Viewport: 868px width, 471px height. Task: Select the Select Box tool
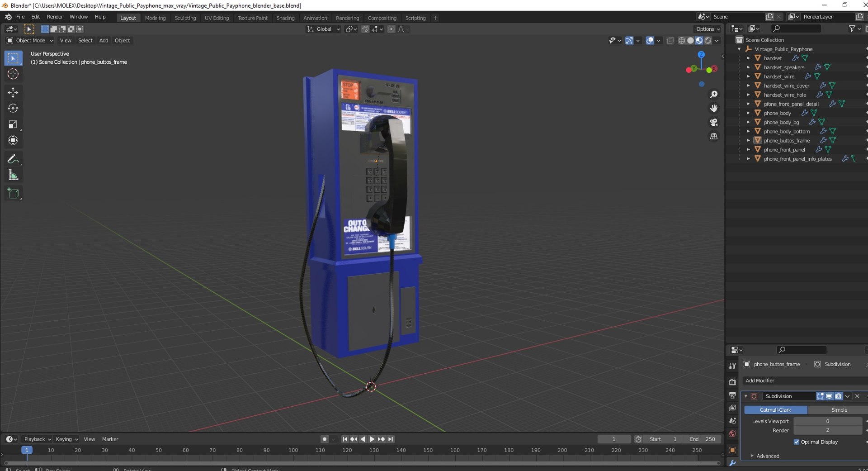tap(13, 58)
